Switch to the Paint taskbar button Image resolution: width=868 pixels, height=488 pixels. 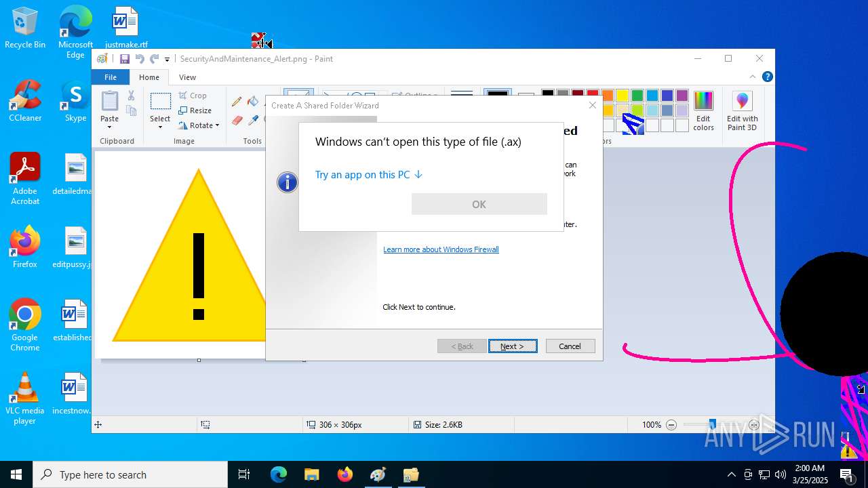[378, 474]
